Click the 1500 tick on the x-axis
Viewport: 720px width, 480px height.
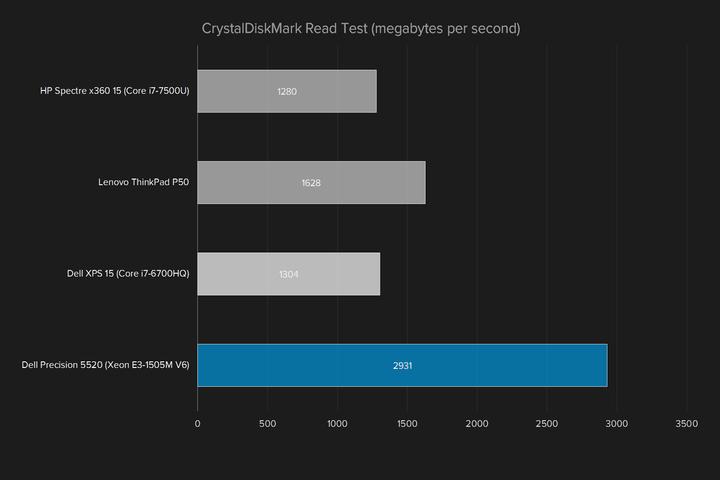[x=407, y=423]
